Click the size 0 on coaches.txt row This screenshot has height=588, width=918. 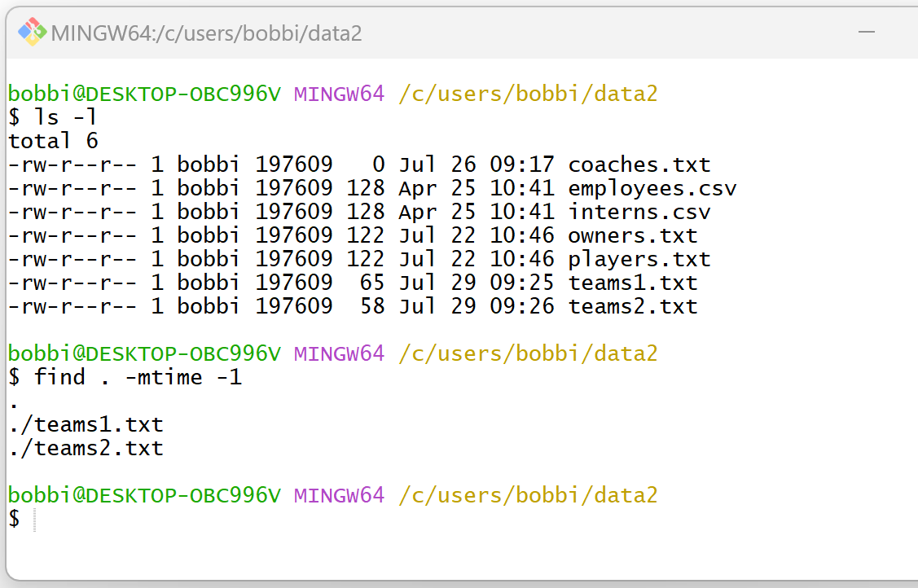[x=378, y=165]
